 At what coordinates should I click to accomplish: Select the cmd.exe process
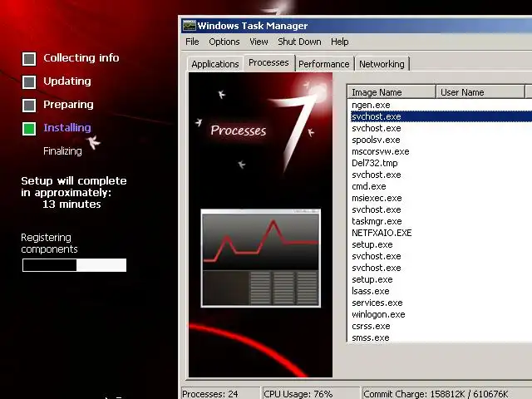[x=369, y=186]
